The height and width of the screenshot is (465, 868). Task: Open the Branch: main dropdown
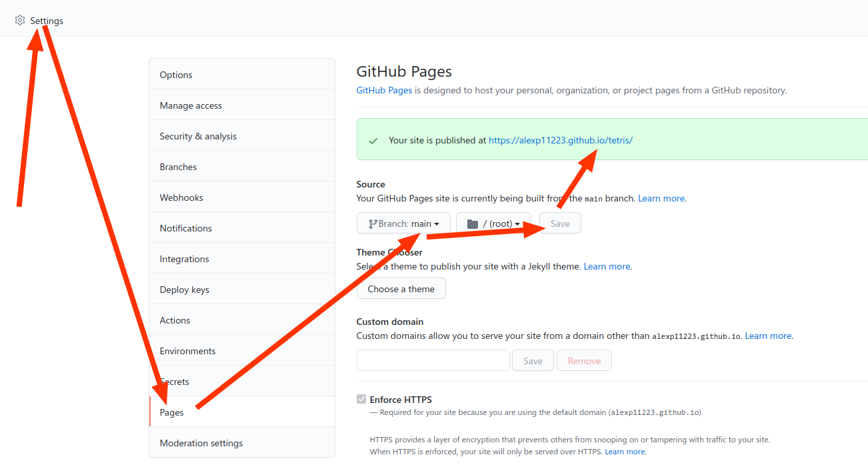click(x=403, y=223)
